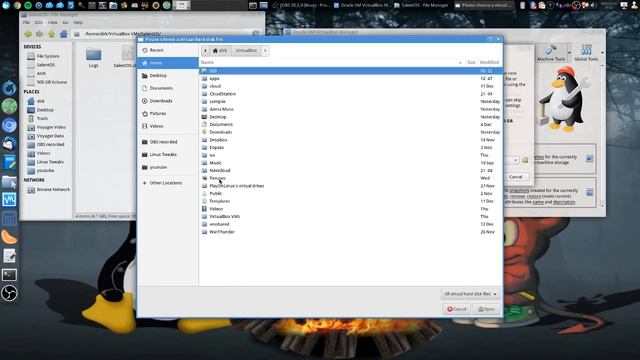Click Cancel in VirtualBox wizard dialog
The width and height of the screenshot is (640, 360).
tap(516, 177)
